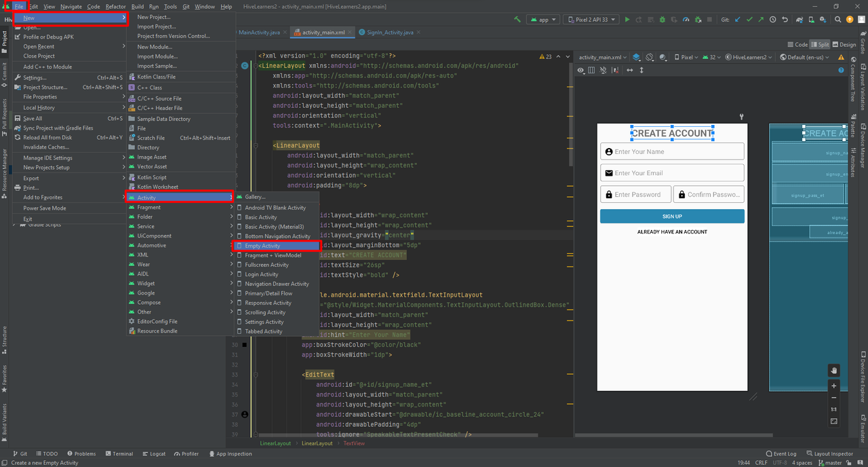Open Pixel device preview dropdown
The width and height of the screenshot is (868, 467).
[686, 57]
